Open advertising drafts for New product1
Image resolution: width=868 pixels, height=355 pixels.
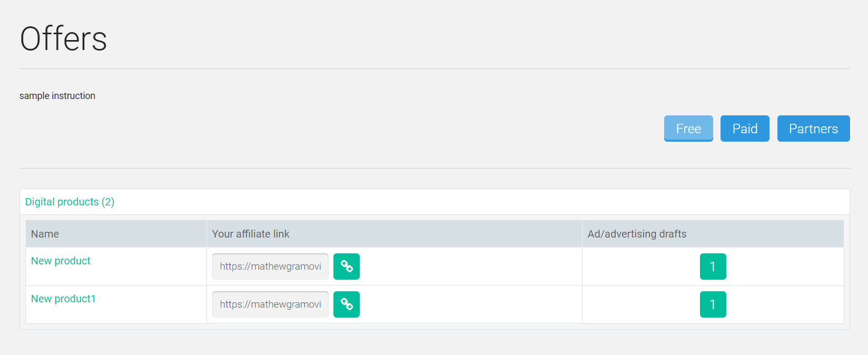tap(713, 304)
